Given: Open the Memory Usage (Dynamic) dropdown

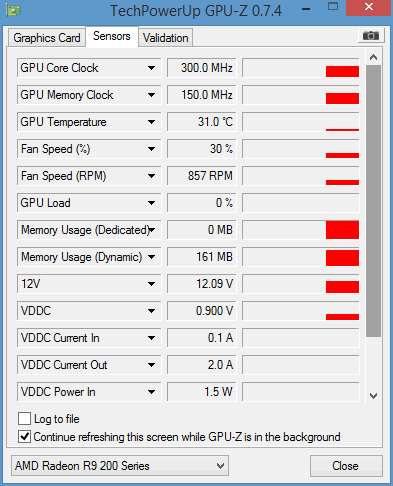Looking at the screenshot, I should click(x=151, y=257).
